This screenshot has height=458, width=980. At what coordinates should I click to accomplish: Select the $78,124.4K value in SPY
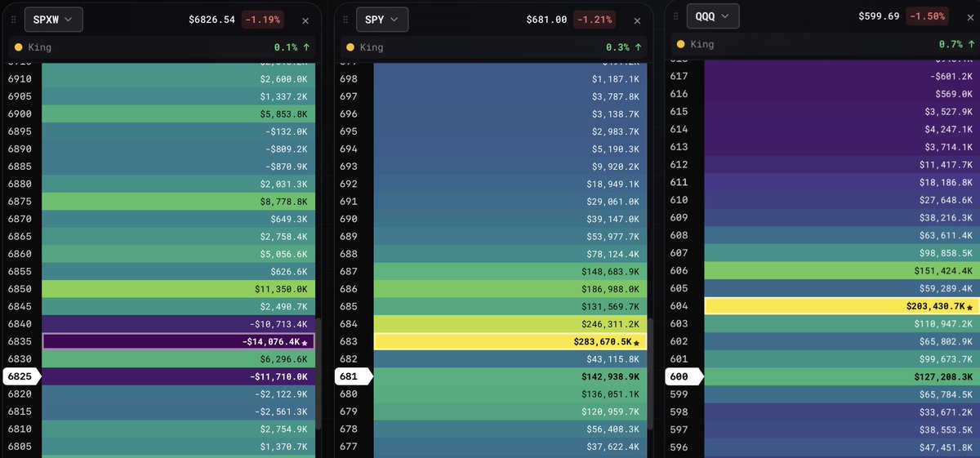pos(613,254)
